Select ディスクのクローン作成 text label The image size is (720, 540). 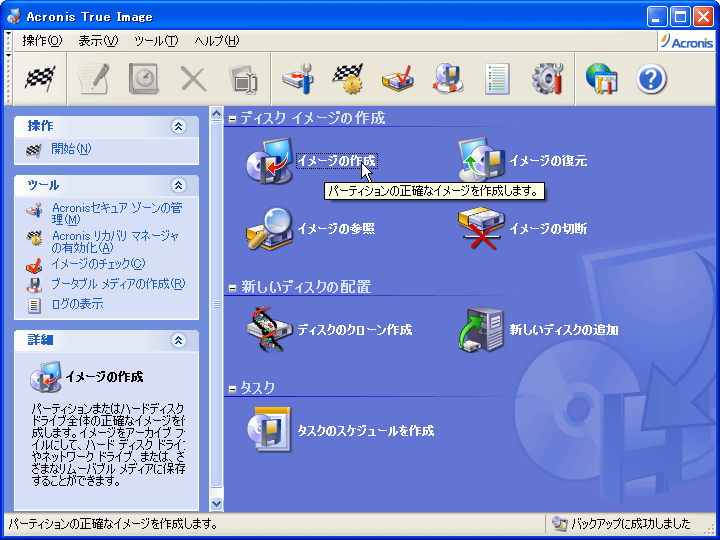coord(354,330)
